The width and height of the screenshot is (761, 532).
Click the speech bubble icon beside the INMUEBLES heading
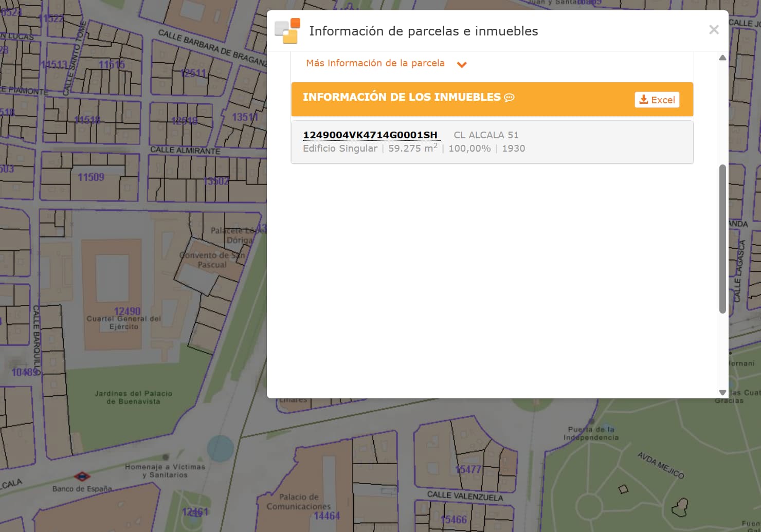[x=509, y=98]
